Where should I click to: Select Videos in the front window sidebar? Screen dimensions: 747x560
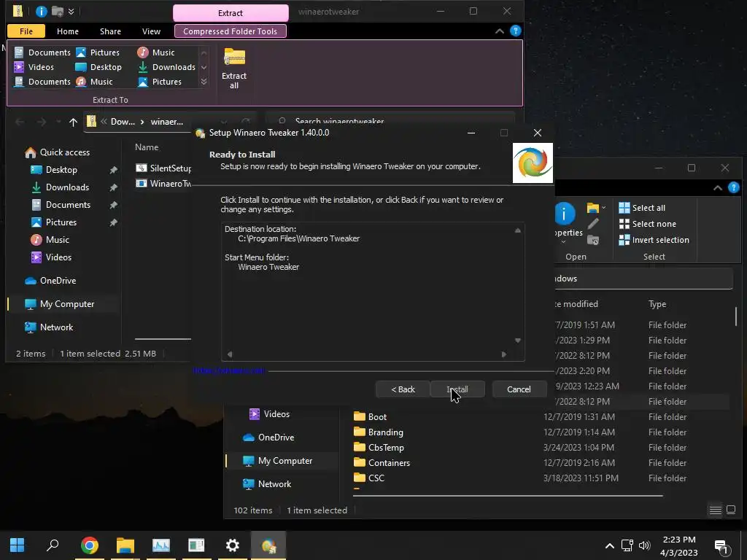tap(51, 257)
